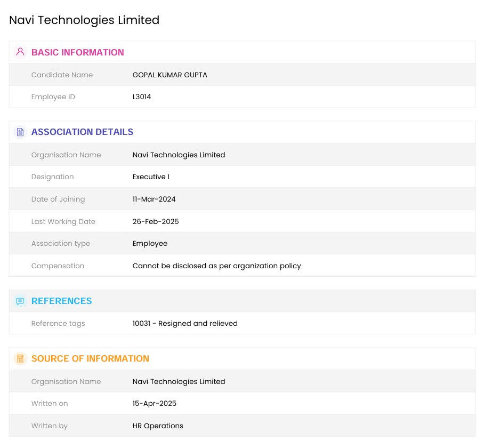Click the joining date 11-Mar-2024
The height and width of the screenshot is (448, 492).
[x=154, y=199]
